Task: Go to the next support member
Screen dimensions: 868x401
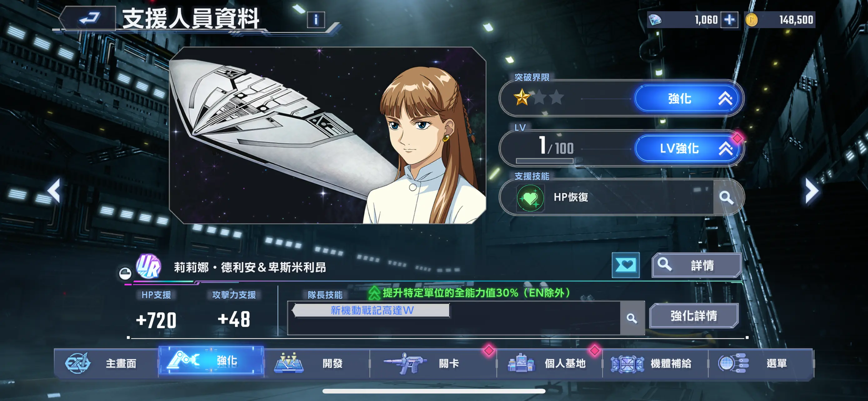Action: point(811,191)
